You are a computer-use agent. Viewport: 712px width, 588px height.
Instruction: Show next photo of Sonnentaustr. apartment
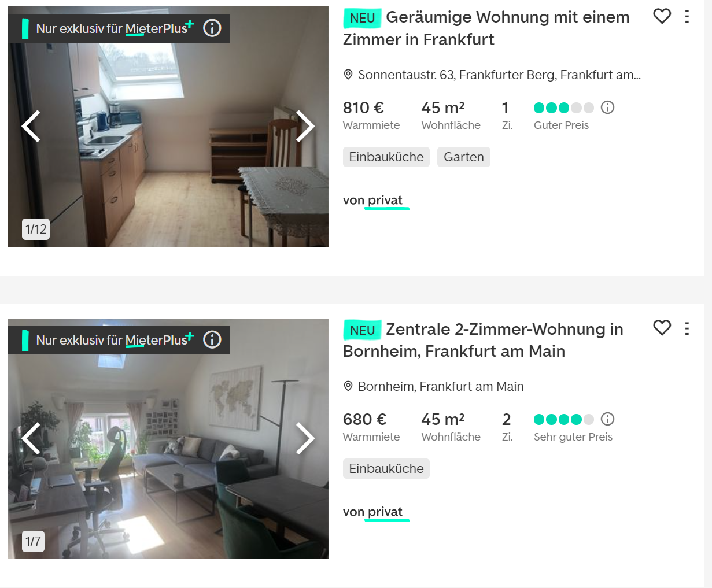tap(305, 126)
